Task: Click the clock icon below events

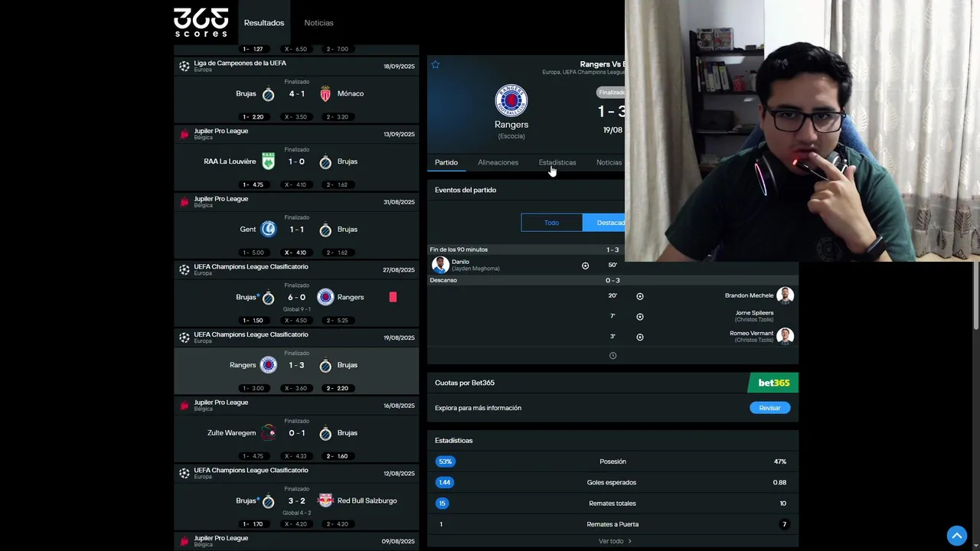Action: click(x=612, y=356)
